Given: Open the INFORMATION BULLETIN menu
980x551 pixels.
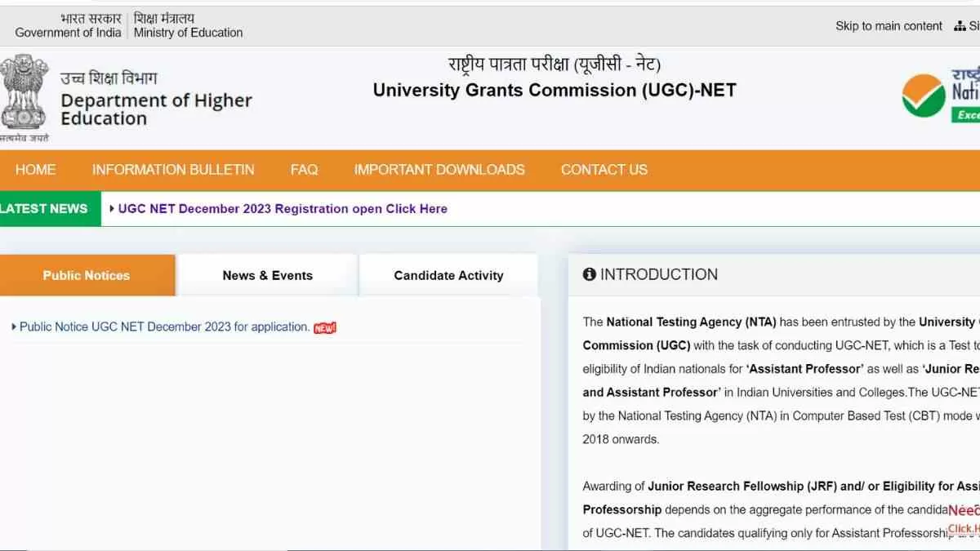Looking at the screenshot, I should (x=173, y=170).
